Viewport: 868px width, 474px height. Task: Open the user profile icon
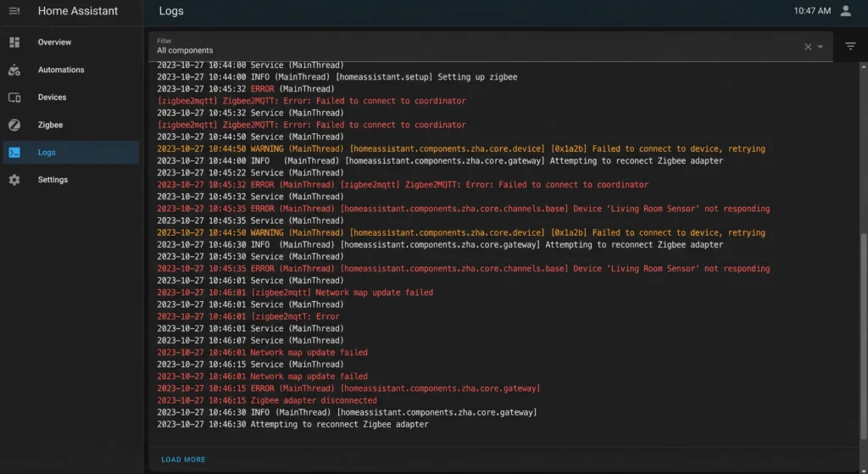point(846,11)
